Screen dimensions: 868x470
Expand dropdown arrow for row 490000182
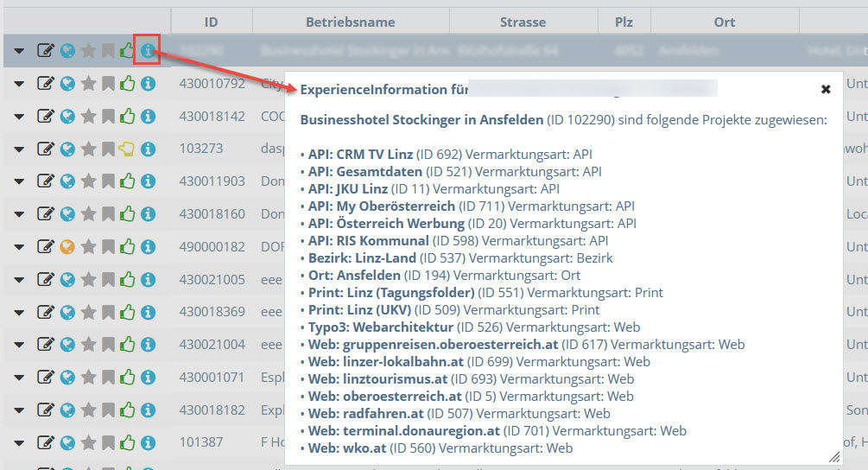click(x=19, y=247)
